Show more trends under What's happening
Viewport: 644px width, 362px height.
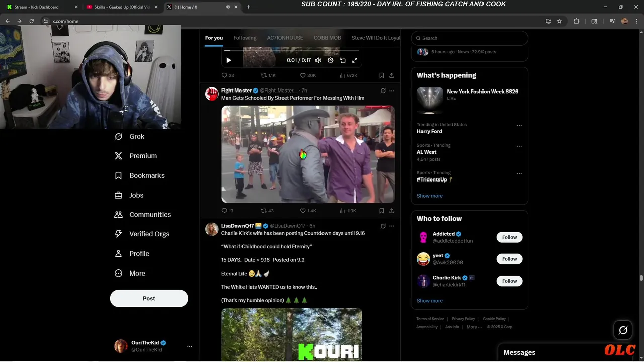click(430, 196)
